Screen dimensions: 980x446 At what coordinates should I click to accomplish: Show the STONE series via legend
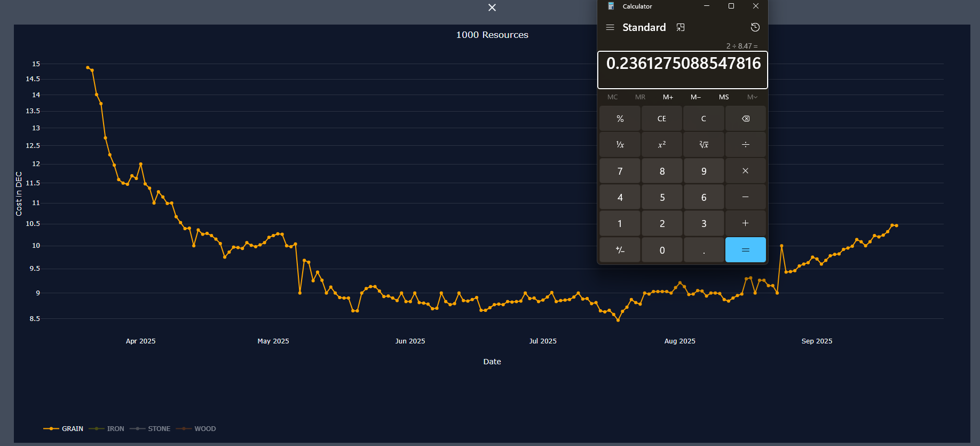tap(151, 429)
